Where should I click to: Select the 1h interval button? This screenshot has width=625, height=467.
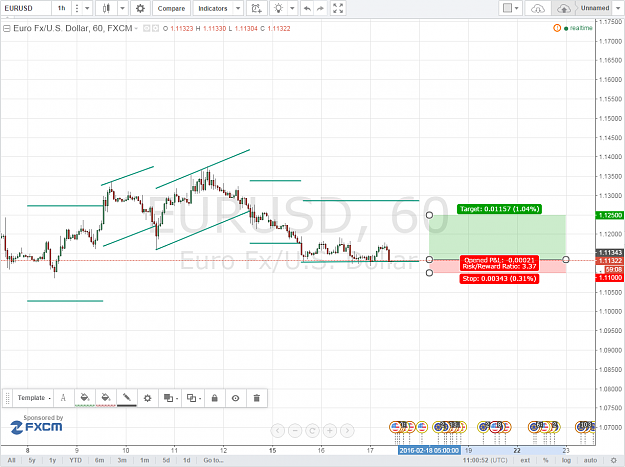click(x=61, y=8)
